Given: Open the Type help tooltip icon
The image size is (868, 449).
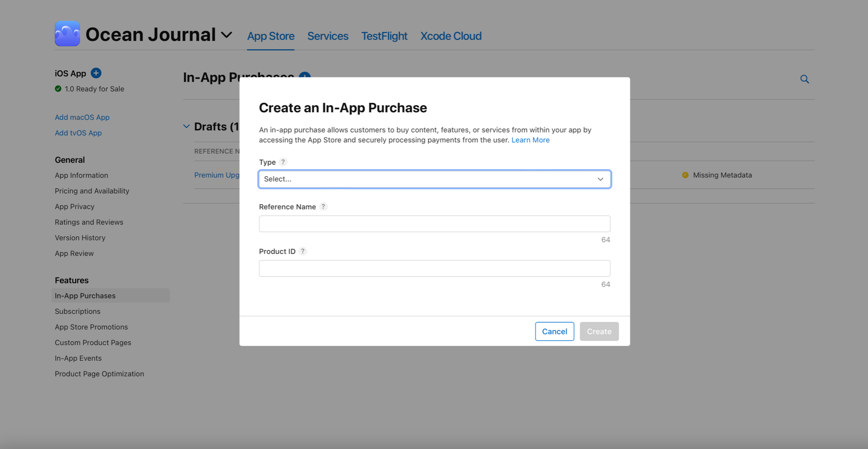Looking at the screenshot, I should pos(283,162).
